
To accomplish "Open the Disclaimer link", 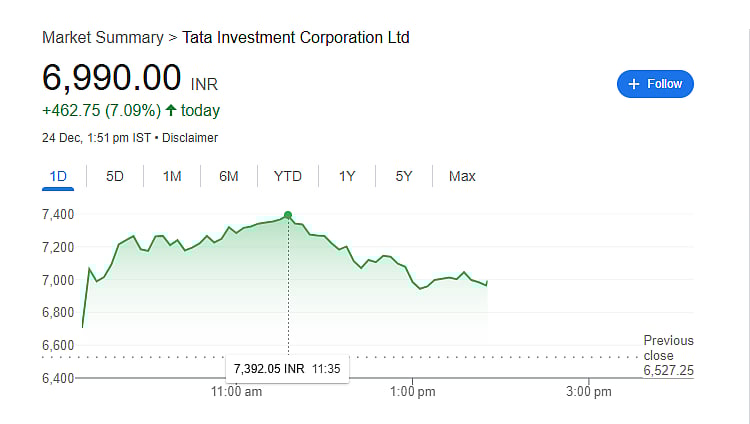I will pos(189,138).
